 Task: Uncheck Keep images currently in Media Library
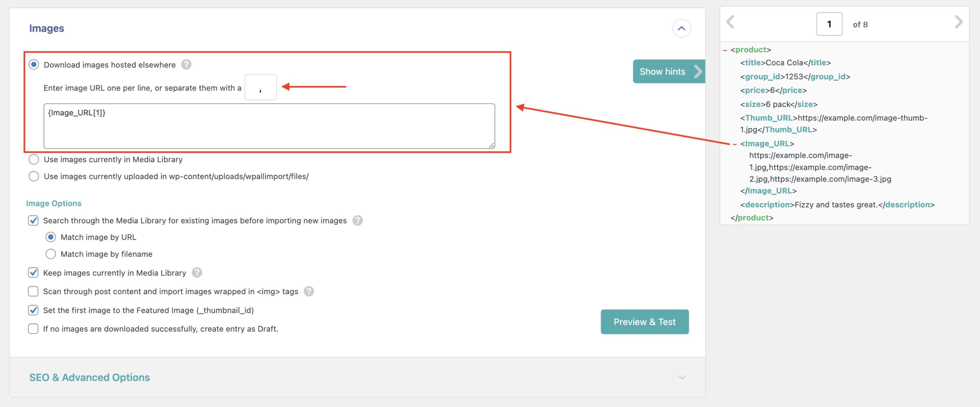[x=33, y=273]
